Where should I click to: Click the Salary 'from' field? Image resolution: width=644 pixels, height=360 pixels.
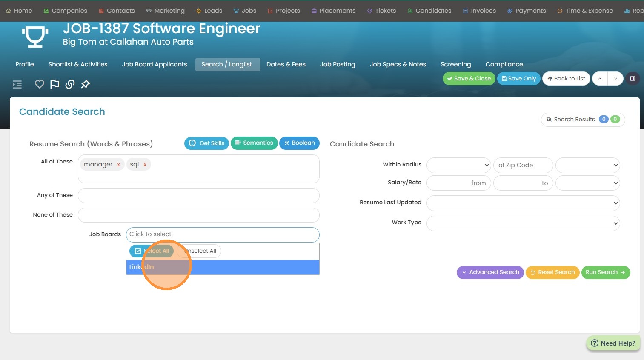[x=459, y=183]
